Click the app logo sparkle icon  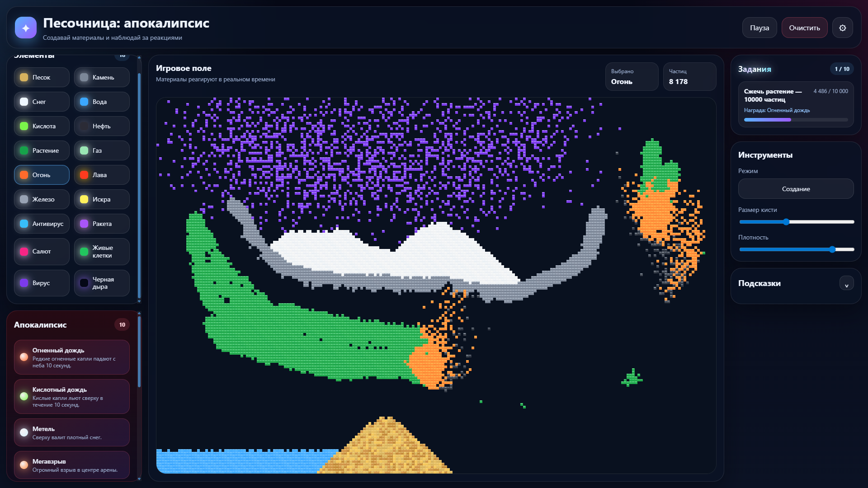[x=26, y=28]
